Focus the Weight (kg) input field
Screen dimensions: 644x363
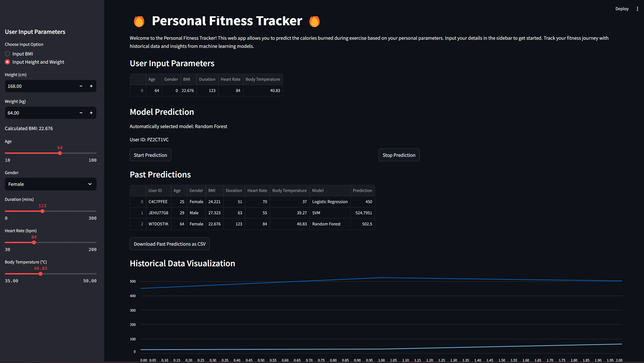click(x=41, y=113)
